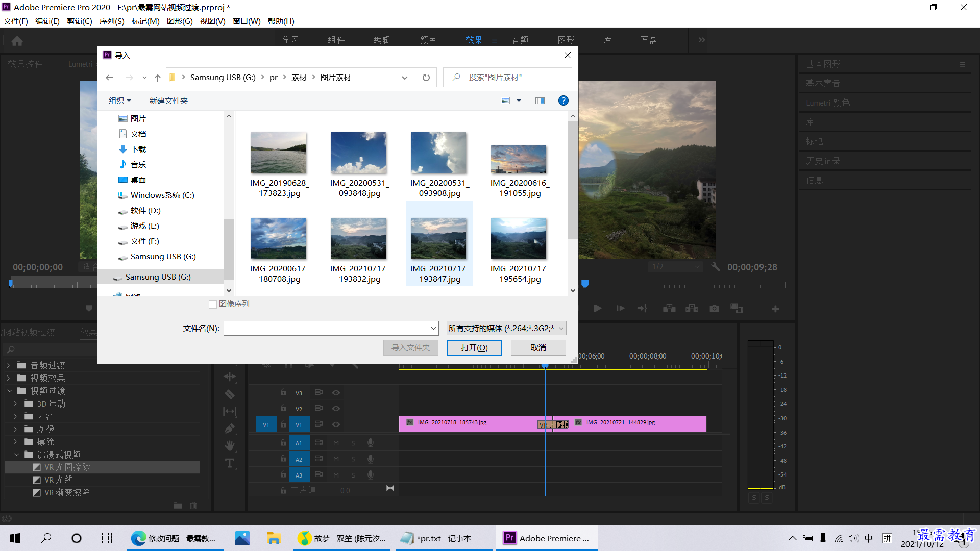This screenshot has height=551, width=980.
Task: Refresh the folder contents
Action: 426,78
